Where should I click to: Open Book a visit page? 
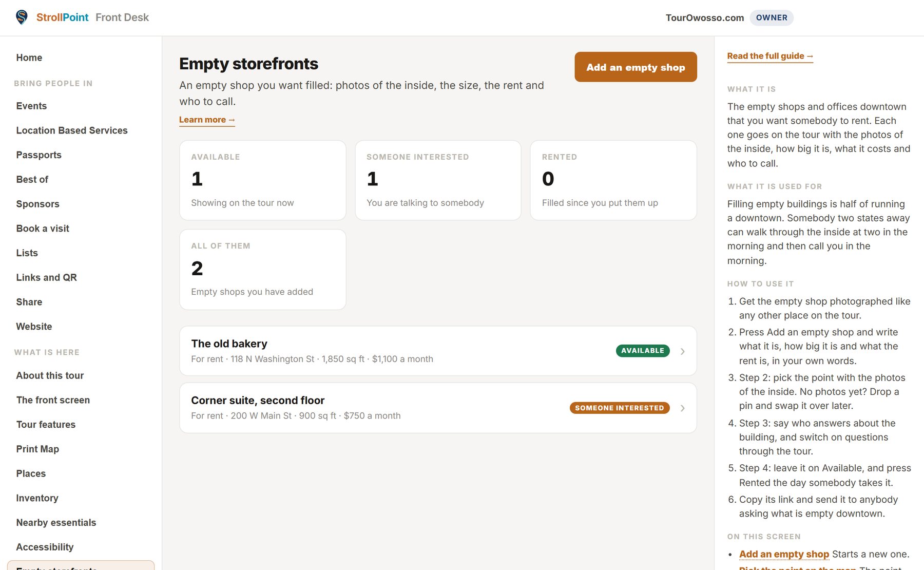click(43, 229)
